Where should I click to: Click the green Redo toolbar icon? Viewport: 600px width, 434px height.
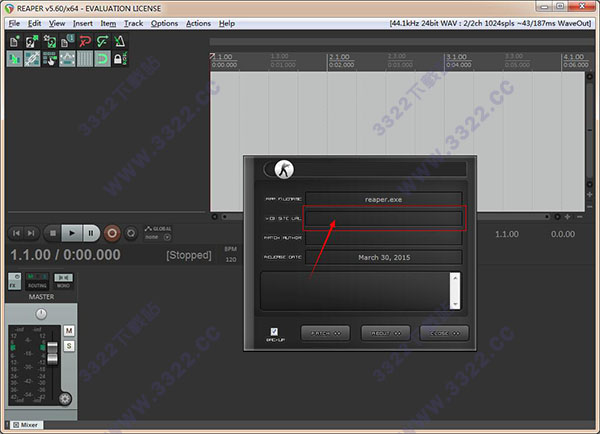coord(103,41)
